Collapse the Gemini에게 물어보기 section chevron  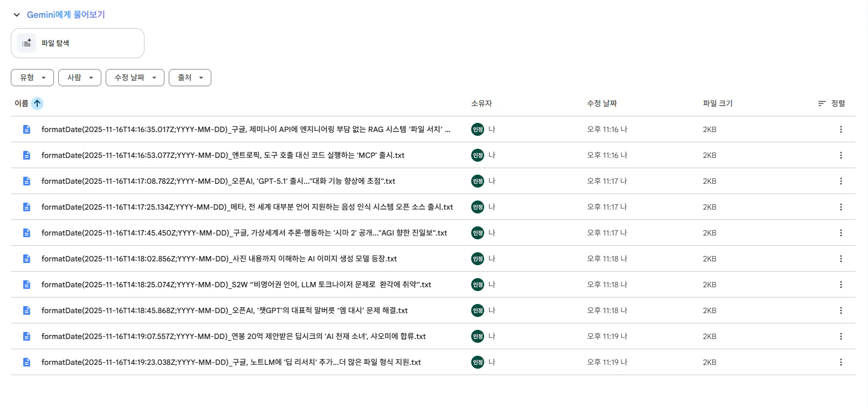[x=17, y=15]
